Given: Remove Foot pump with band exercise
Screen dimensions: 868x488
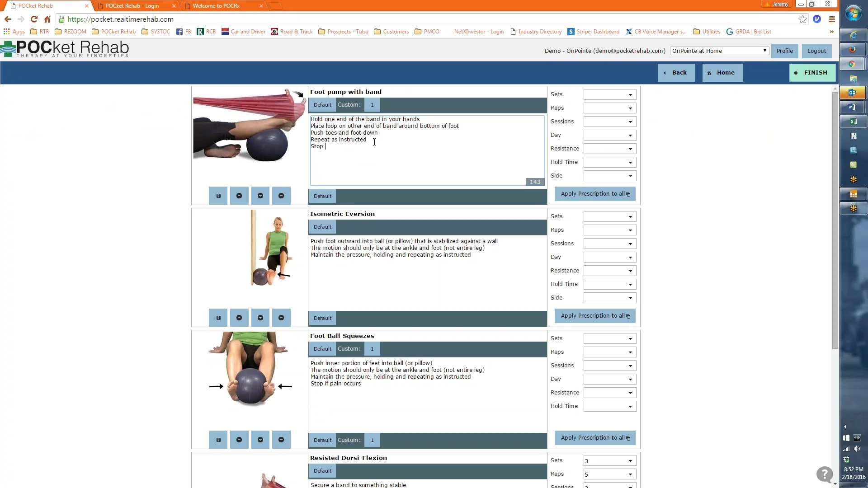Looking at the screenshot, I should pyautogui.click(x=281, y=196).
